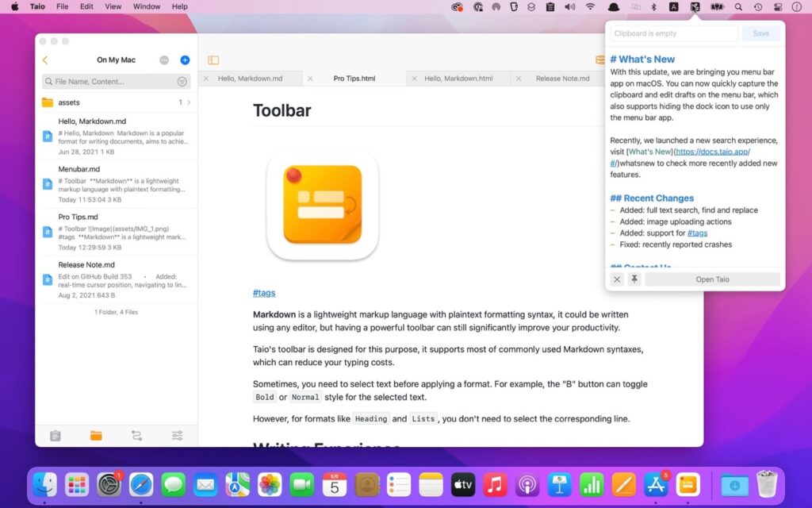Open the View menu

click(113, 6)
